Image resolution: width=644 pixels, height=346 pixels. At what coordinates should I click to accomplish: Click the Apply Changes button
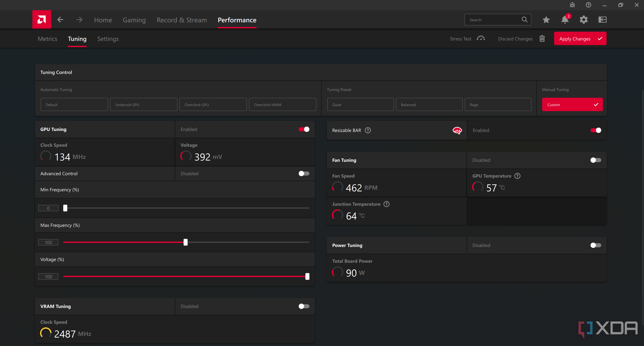click(580, 38)
